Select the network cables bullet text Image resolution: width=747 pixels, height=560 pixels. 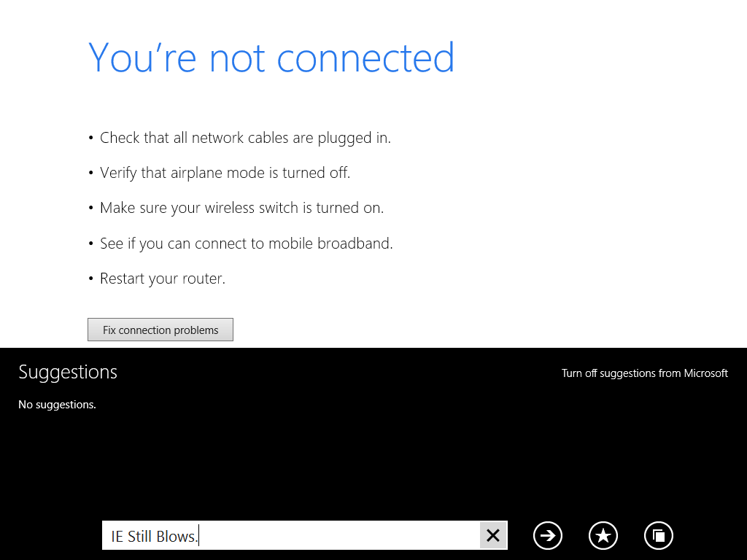tap(245, 138)
